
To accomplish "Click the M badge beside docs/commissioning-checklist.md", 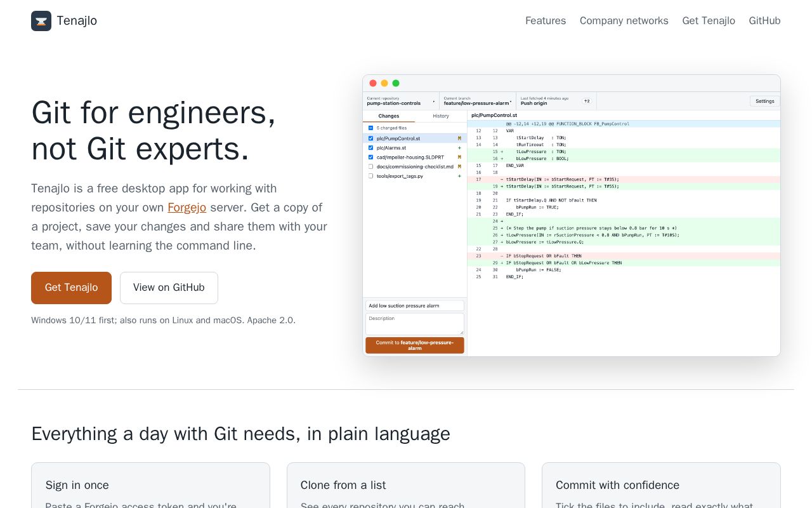I will 459,166.
